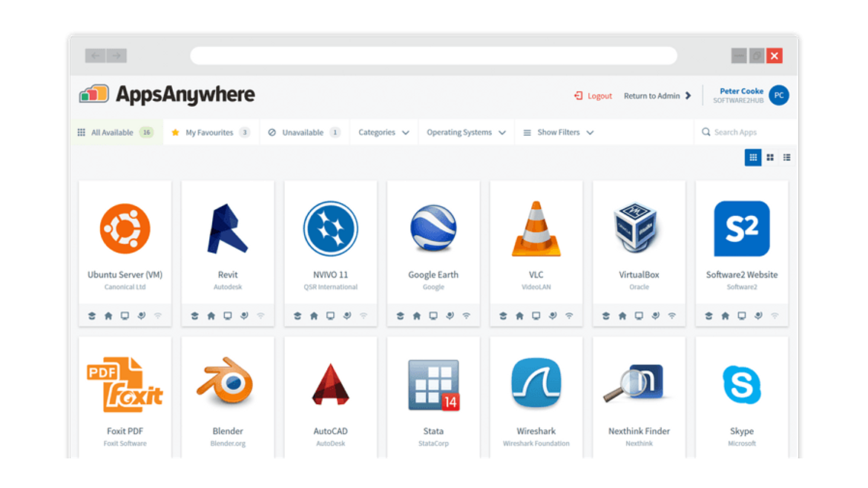868x488 pixels.
Task: Click the browser back arrow button
Action: click(95, 56)
